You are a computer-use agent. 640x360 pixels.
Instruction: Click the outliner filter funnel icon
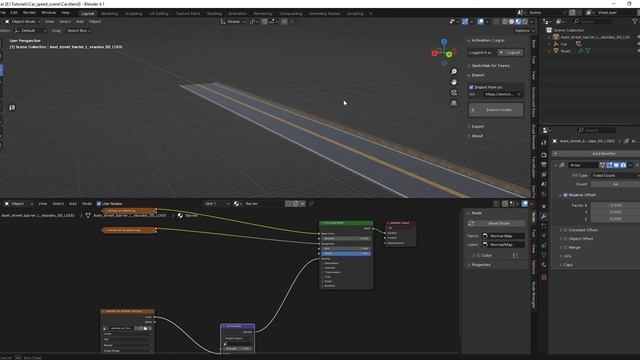635,21
